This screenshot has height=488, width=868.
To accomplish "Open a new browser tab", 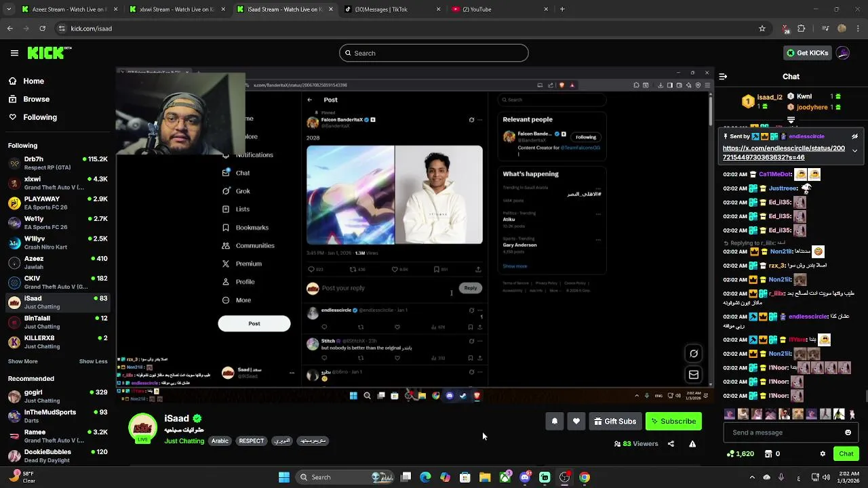I will (x=562, y=9).
